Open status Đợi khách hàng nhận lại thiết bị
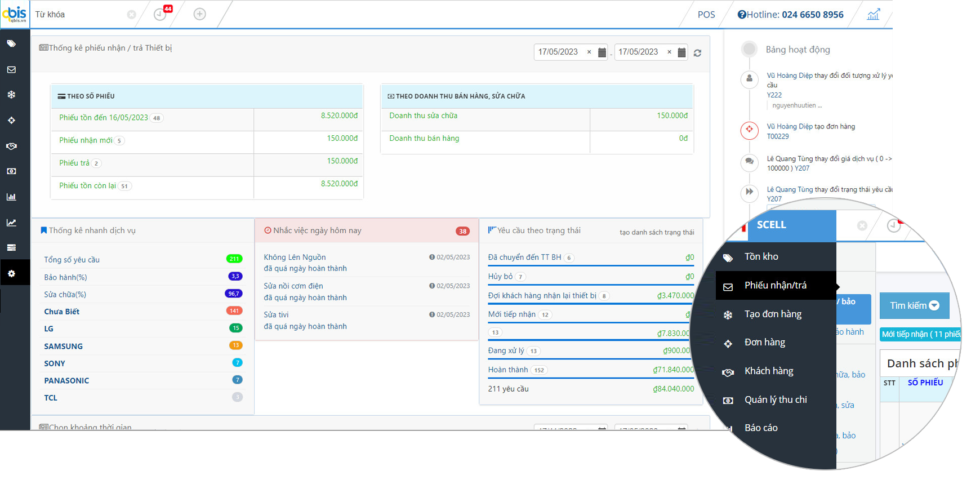This screenshot has height=484, width=980. point(542,296)
